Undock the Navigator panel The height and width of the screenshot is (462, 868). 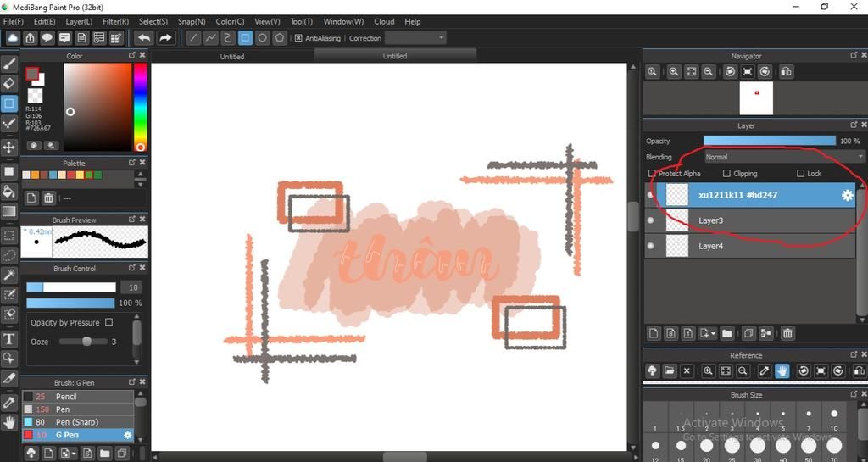point(854,55)
